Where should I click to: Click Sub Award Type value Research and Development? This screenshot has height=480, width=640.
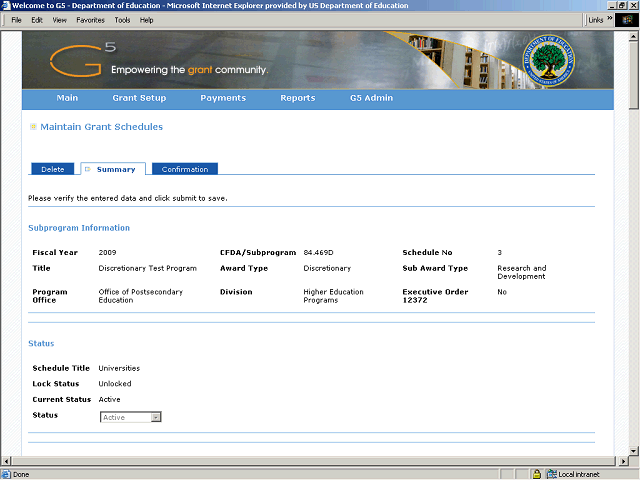tap(521, 272)
